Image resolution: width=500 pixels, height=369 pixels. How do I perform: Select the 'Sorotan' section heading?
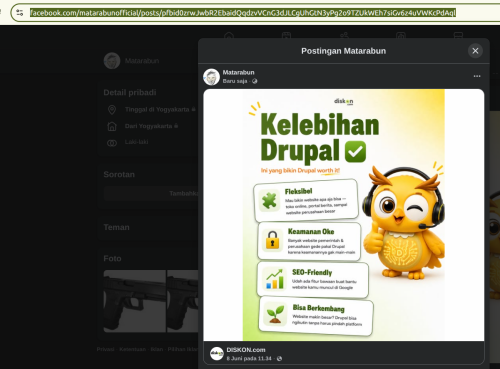point(119,174)
